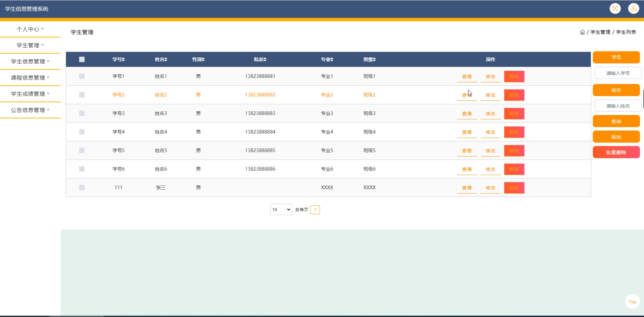Click the fullscreen toggle icon in header
Screen dimensions: 644x317
[x=615, y=9]
